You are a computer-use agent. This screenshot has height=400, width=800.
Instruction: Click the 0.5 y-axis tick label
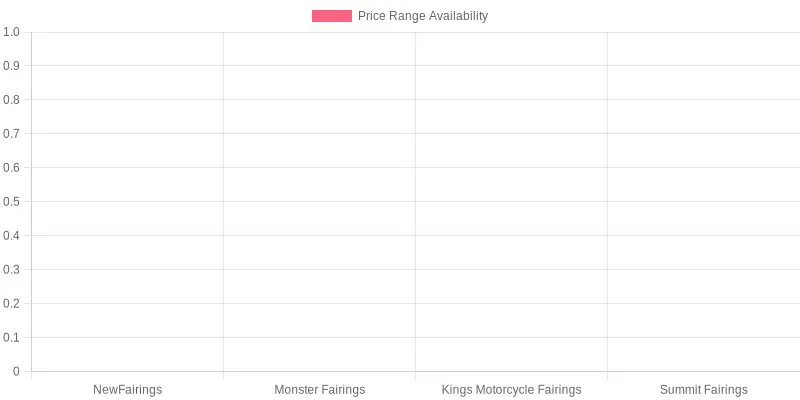11,202
